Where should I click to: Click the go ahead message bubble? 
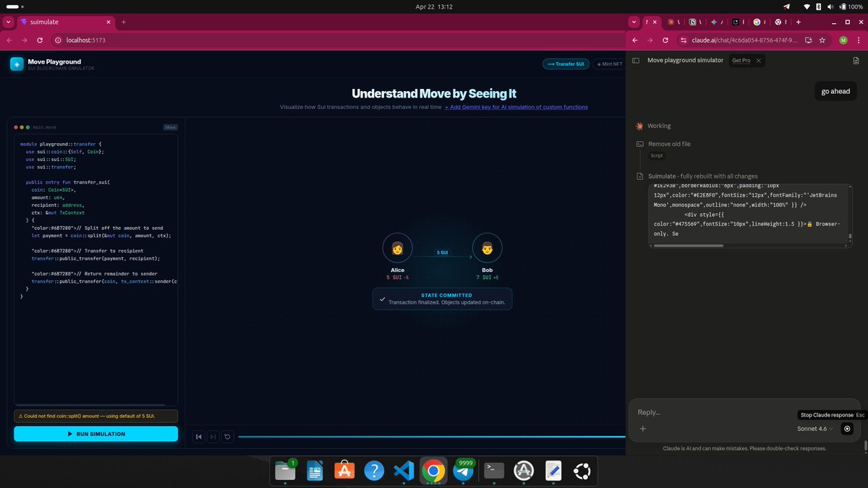tap(835, 92)
